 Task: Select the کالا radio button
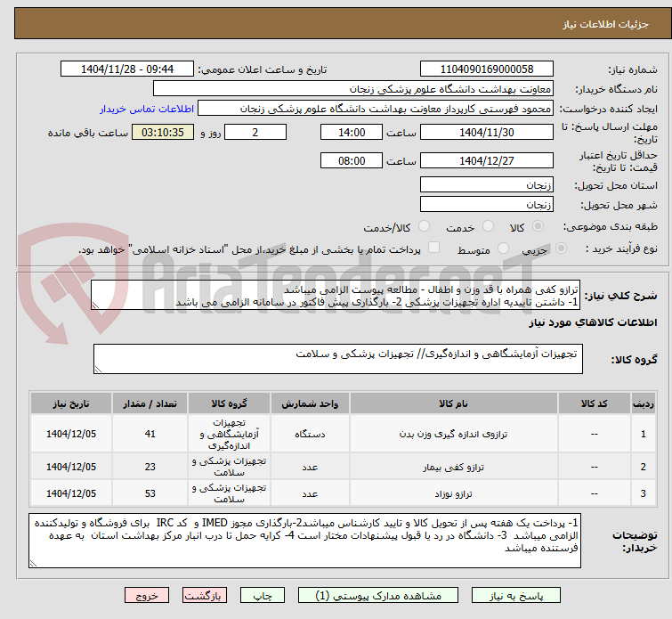point(538,226)
